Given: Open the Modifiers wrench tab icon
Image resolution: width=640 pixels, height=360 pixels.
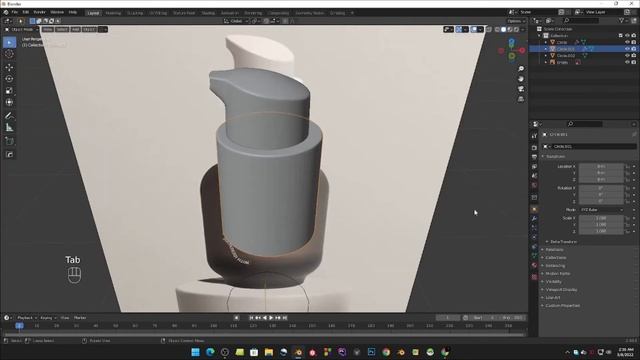Looking at the screenshot, I should (534, 219).
